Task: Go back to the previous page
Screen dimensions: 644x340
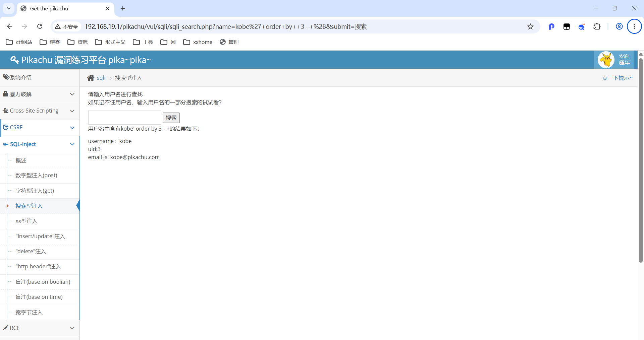Action: click(x=9, y=26)
